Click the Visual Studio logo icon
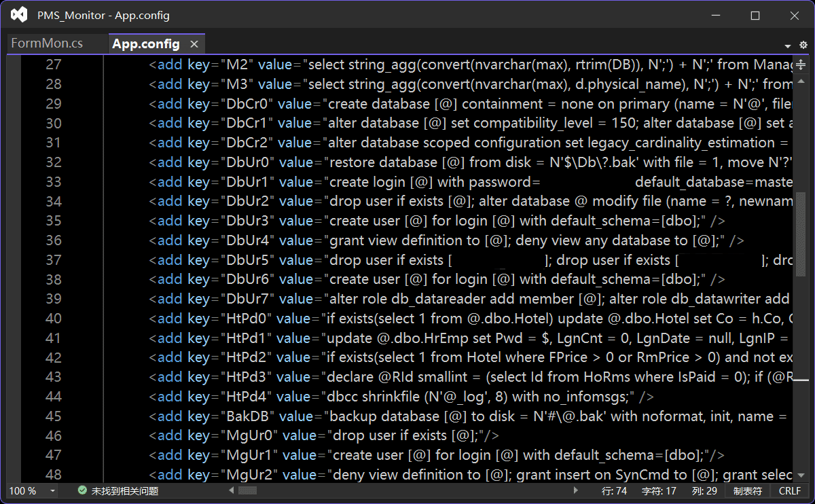Viewport: 815px width, 504px height. pyautogui.click(x=20, y=15)
